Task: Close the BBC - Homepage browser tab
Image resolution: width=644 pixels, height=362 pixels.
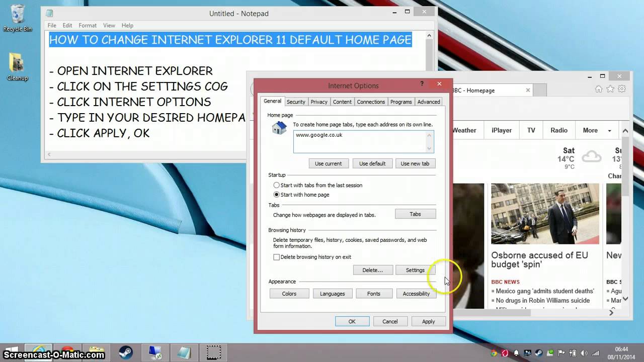Action: [x=528, y=90]
